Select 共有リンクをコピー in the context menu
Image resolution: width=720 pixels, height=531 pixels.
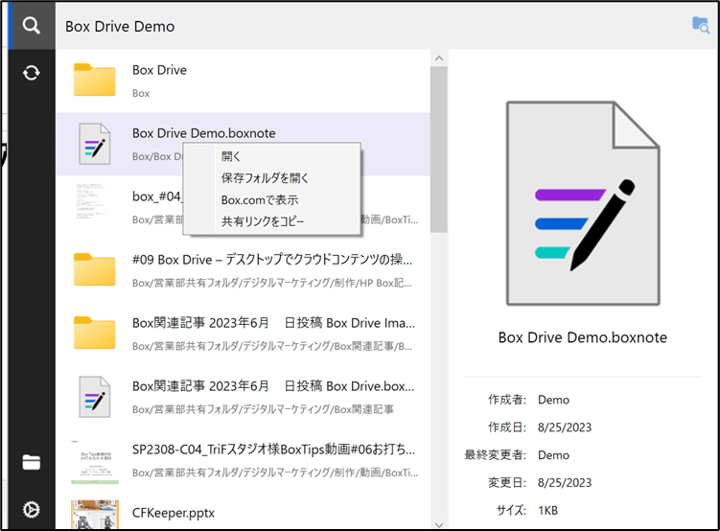[262, 221]
